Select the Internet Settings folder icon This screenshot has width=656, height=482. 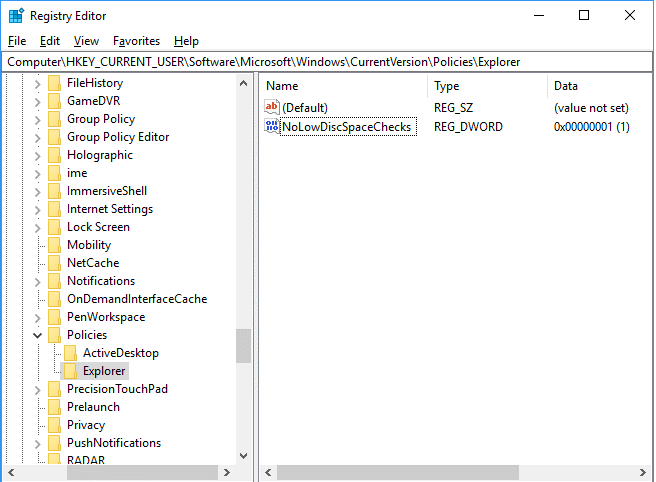(x=54, y=209)
